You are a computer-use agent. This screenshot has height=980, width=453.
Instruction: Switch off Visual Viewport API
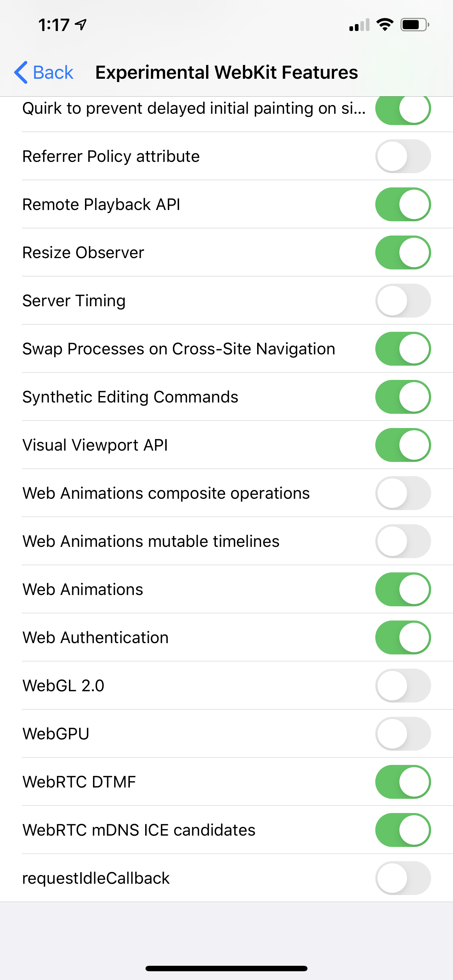pyautogui.click(x=403, y=445)
